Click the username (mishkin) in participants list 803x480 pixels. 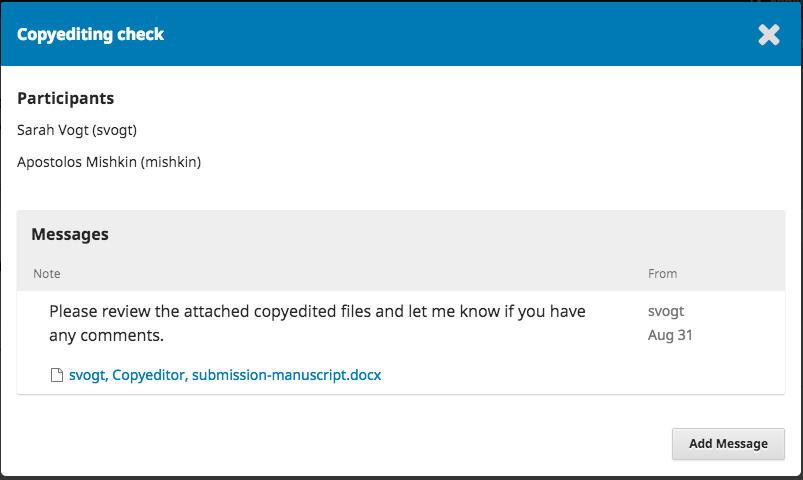pyautogui.click(x=171, y=162)
